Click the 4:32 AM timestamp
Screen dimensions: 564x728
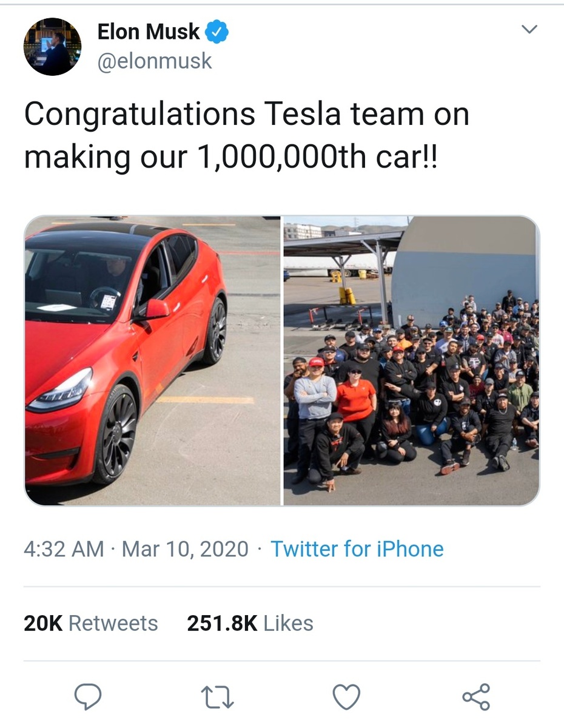pyautogui.click(x=64, y=549)
